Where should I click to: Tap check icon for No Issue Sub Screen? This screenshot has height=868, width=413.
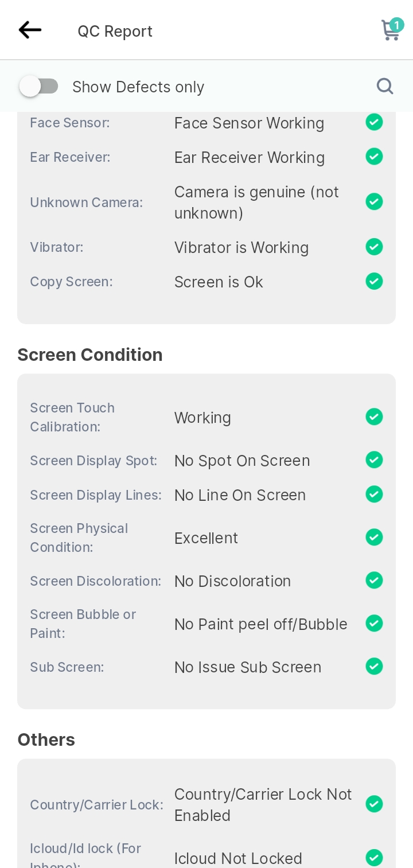pos(374,667)
